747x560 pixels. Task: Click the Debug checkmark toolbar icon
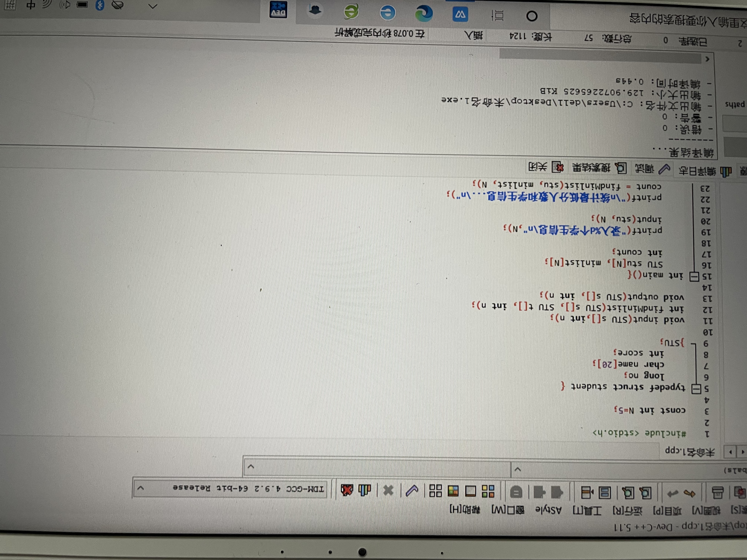[412, 490]
